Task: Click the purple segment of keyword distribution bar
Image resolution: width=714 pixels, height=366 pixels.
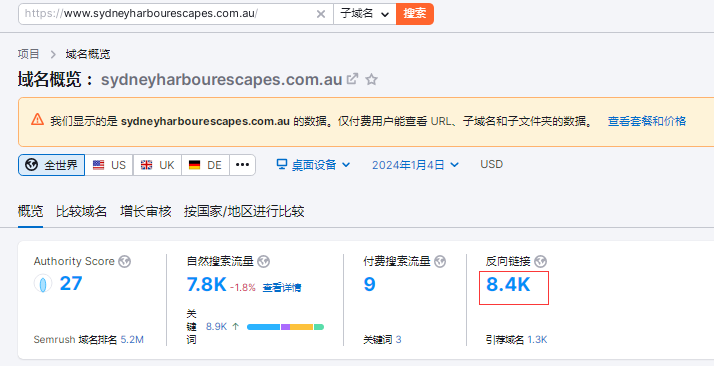Action: point(286,327)
